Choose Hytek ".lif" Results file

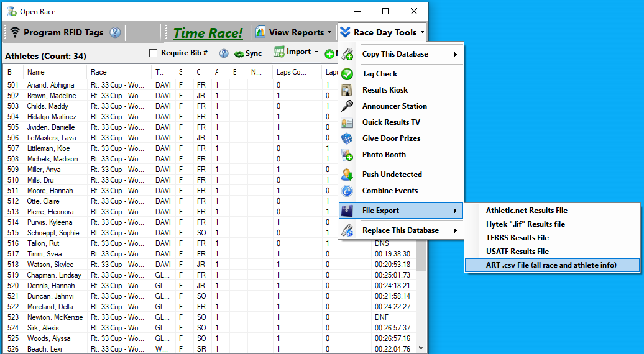coord(553,224)
